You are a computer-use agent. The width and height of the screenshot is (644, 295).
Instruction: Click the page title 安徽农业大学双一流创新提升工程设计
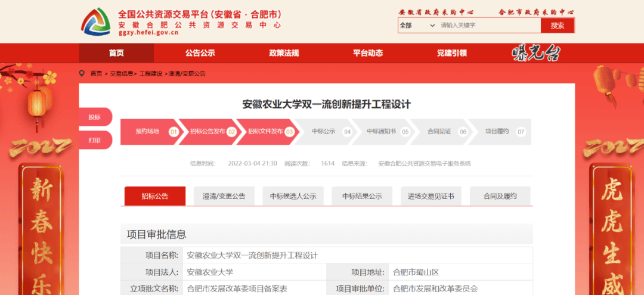[x=327, y=104]
